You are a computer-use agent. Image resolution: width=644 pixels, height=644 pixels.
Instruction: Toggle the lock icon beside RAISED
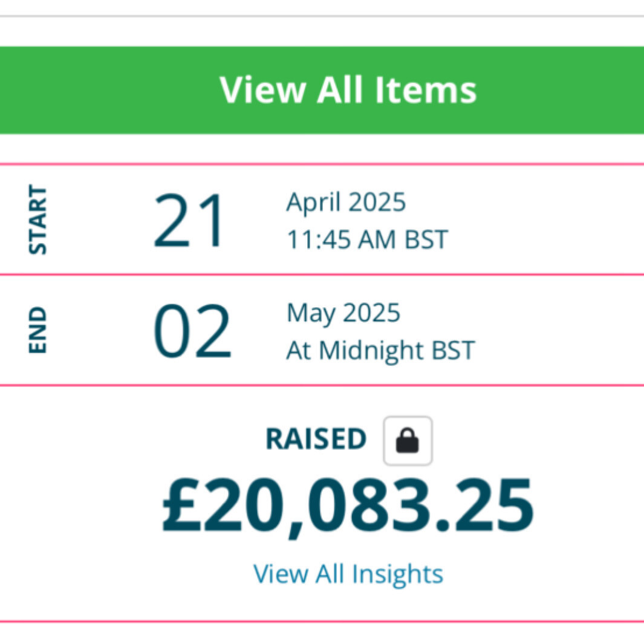pos(408,441)
